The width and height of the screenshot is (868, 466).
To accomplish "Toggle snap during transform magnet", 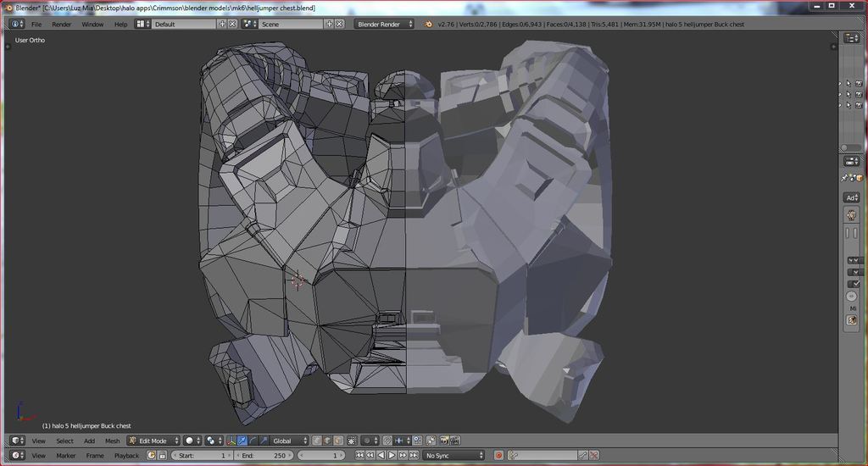I will coord(387,441).
